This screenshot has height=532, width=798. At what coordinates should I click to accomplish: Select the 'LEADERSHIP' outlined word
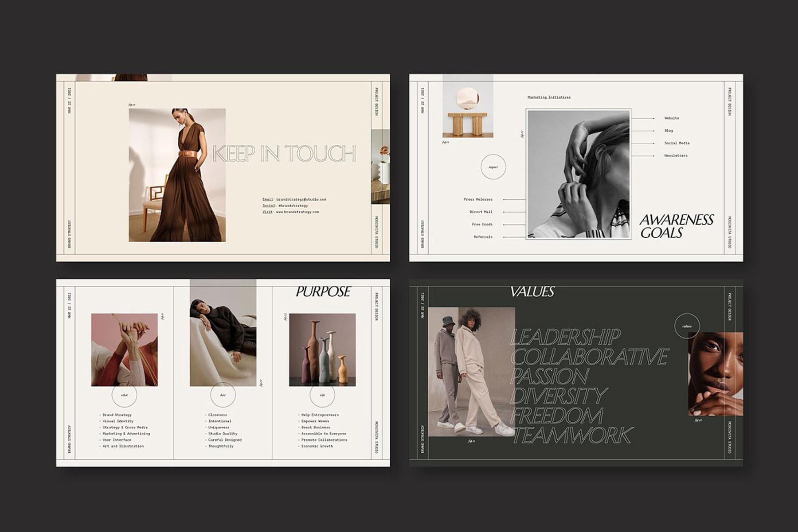(565, 338)
